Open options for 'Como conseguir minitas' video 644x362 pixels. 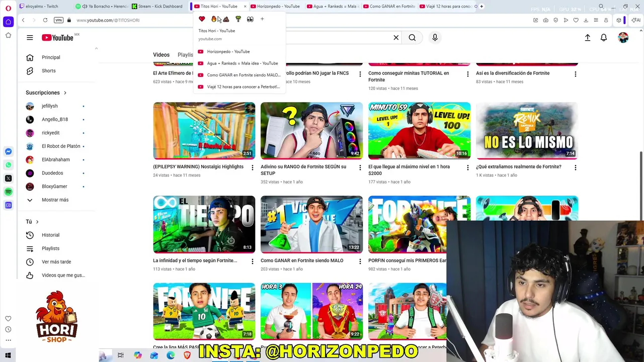tap(467, 74)
